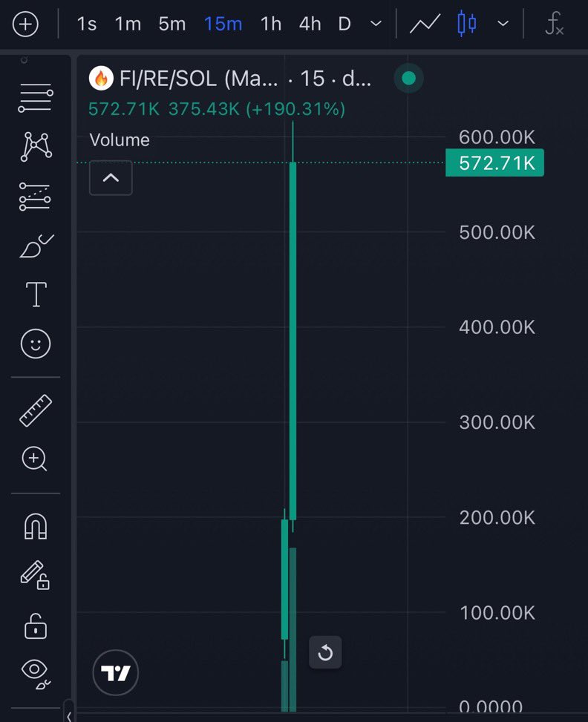Switch to the 1h timeframe

[x=271, y=24]
